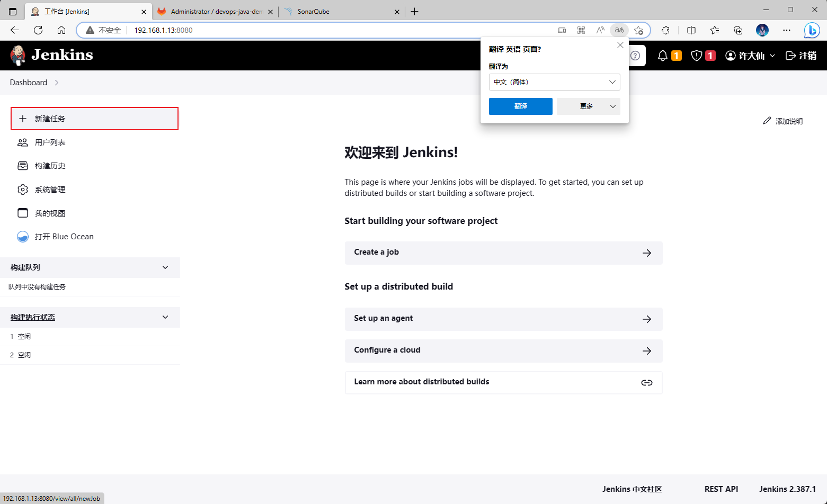Image resolution: width=827 pixels, height=504 pixels.
Task: Click the 不安全 site security indicator
Action: coord(104,30)
